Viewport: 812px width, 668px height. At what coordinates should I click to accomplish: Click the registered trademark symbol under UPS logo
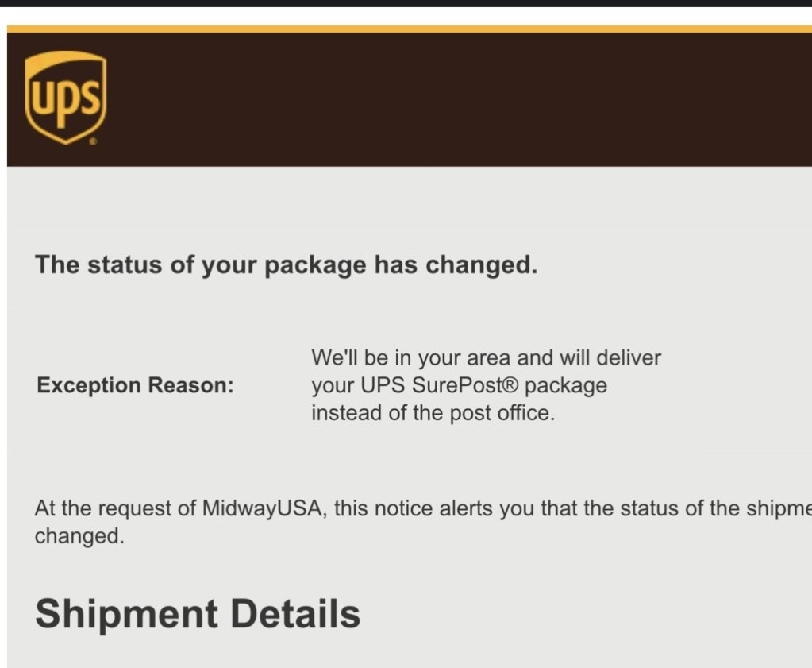coord(93,141)
